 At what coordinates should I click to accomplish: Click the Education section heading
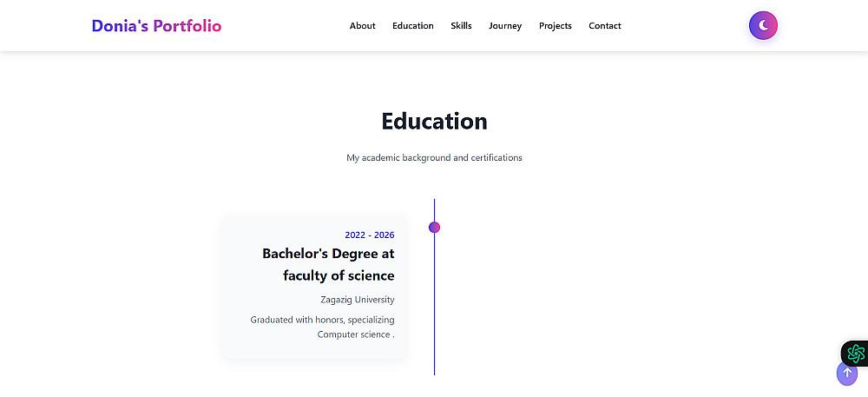pos(434,121)
